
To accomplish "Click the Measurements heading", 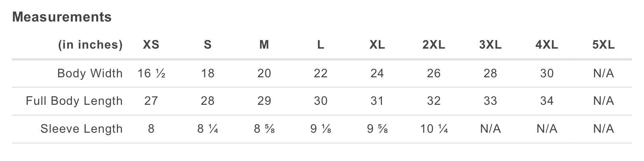I will [x=62, y=17].
